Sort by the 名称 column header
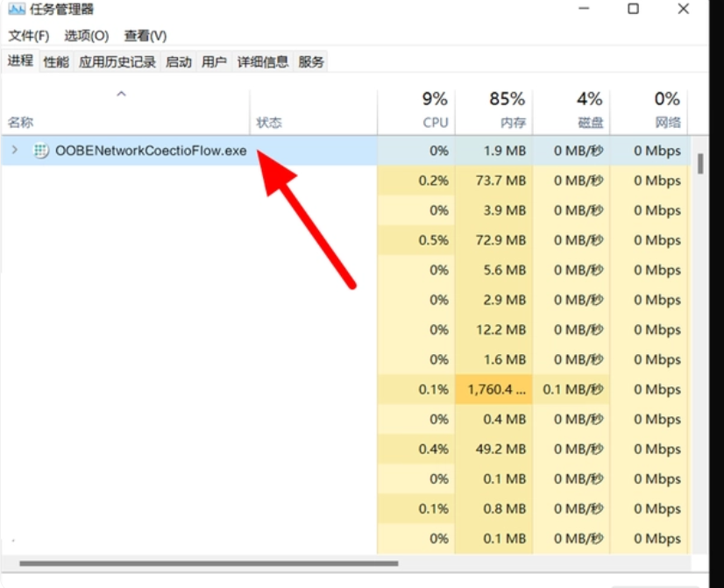The image size is (724, 588). pos(125,112)
